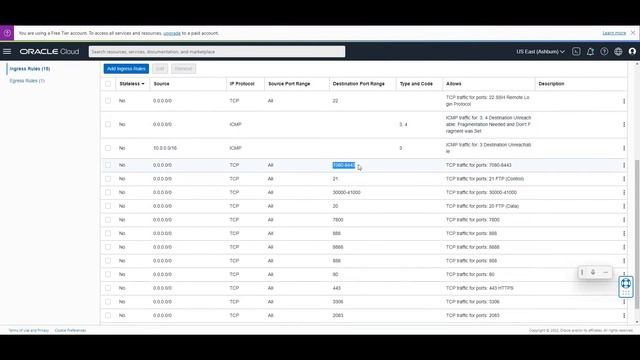The width and height of the screenshot is (640, 360).
Task: Click the scrollbar down arrow
Action: [637, 322]
